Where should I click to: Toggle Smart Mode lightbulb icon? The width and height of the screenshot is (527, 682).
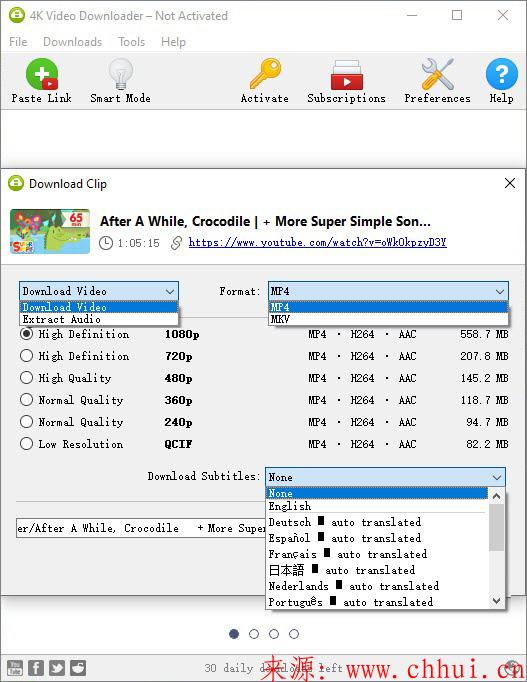[x=120, y=74]
